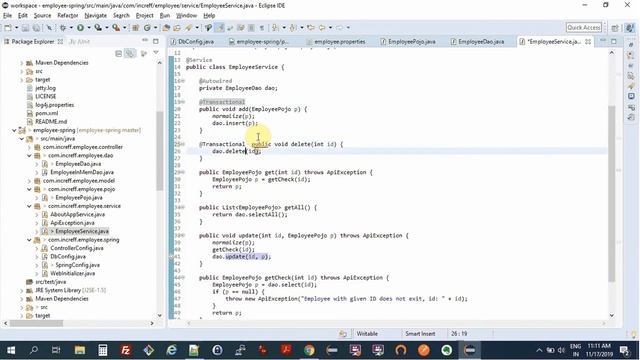Image resolution: width=640 pixels, height=360 pixels.
Task: Select ApiException.java in Package Explorer
Action: click(x=72, y=223)
